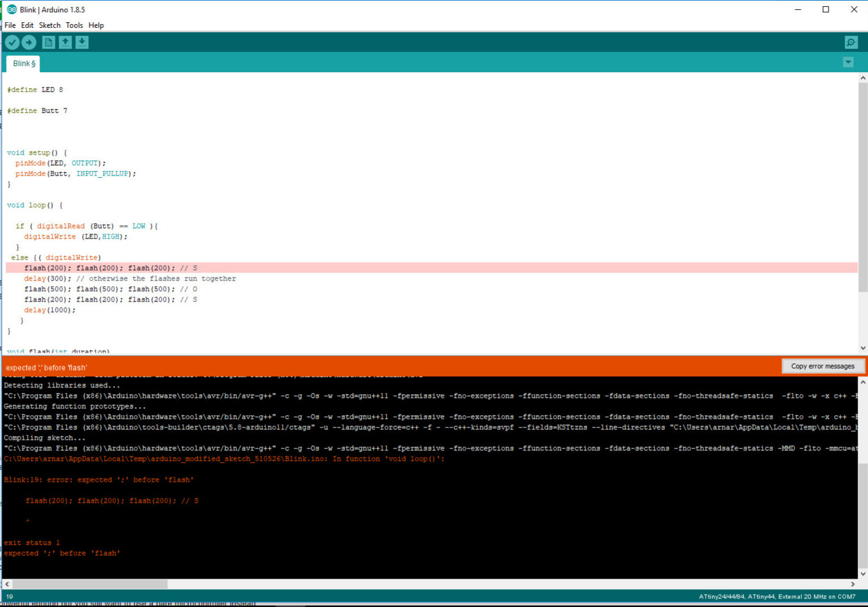Save the sketch with the down-arrow icon
Screen dimensions: 868x607
point(81,42)
